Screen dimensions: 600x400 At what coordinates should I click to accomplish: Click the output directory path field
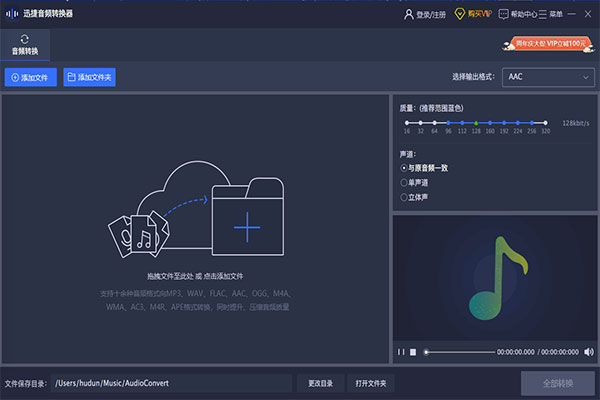[x=170, y=383]
